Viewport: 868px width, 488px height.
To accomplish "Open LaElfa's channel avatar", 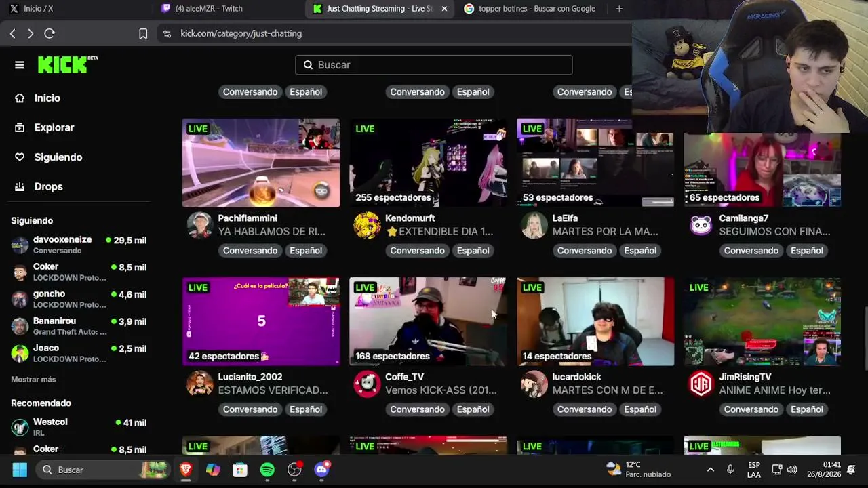I will click(x=534, y=226).
